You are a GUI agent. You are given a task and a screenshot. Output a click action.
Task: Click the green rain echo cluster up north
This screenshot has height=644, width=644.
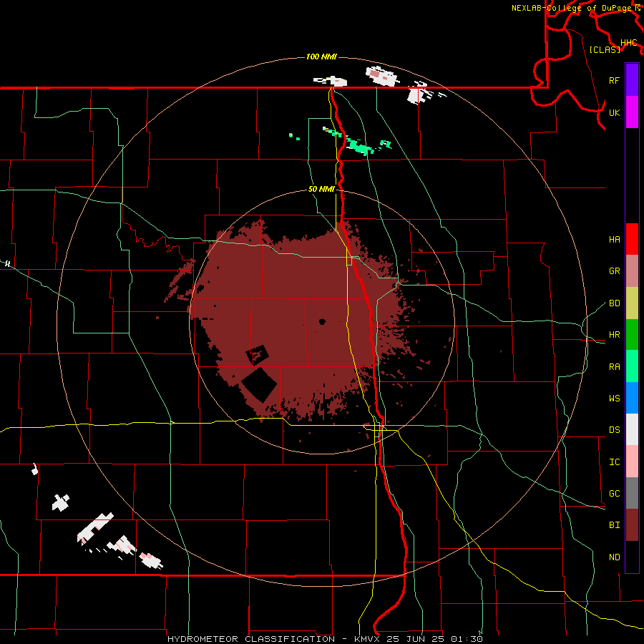pos(360,146)
